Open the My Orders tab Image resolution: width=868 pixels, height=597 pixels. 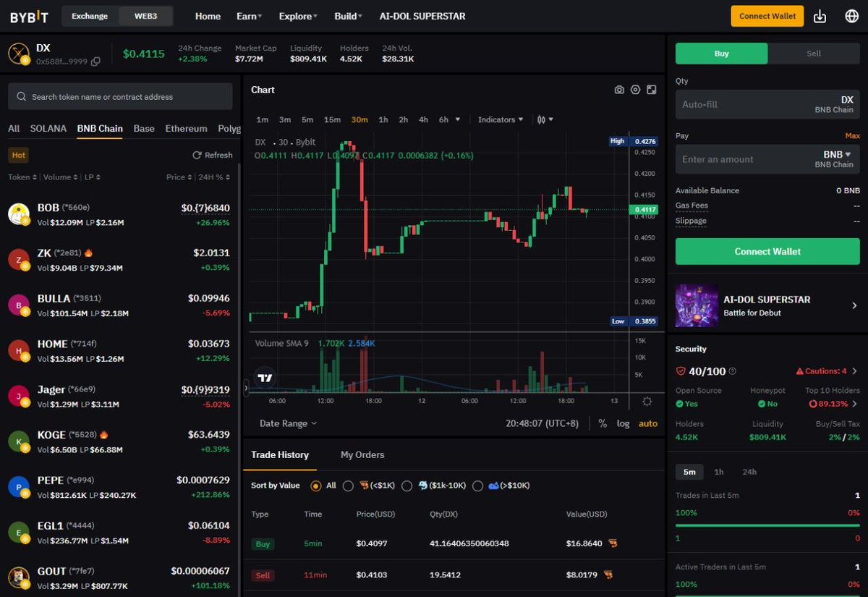coord(362,454)
